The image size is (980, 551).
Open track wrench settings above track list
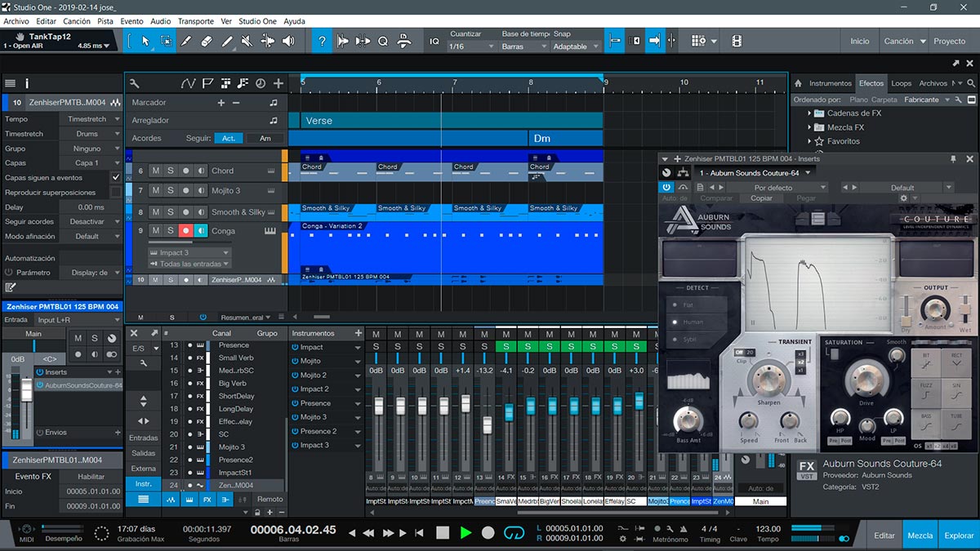tap(134, 83)
